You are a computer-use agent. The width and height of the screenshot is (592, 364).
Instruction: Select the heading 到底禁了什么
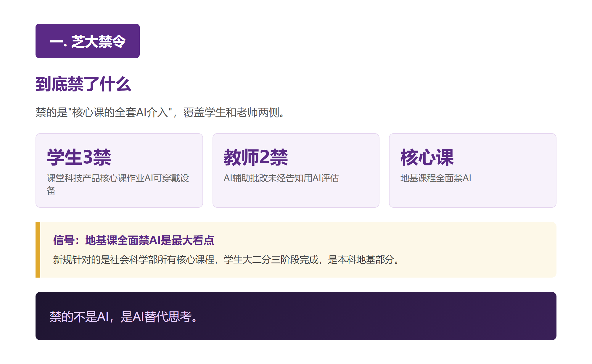83,84
